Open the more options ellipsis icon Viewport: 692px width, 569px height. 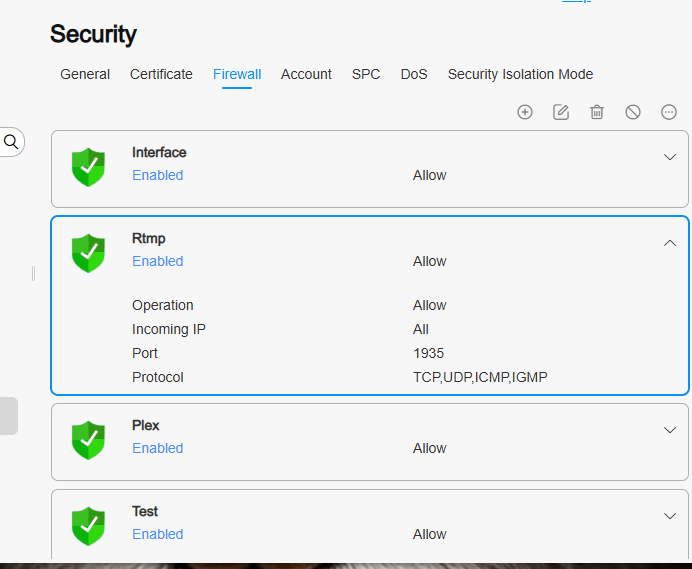(669, 112)
